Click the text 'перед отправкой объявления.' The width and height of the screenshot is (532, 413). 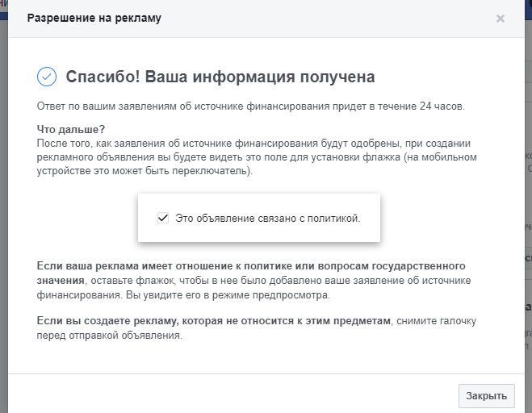pyautogui.click(x=110, y=336)
